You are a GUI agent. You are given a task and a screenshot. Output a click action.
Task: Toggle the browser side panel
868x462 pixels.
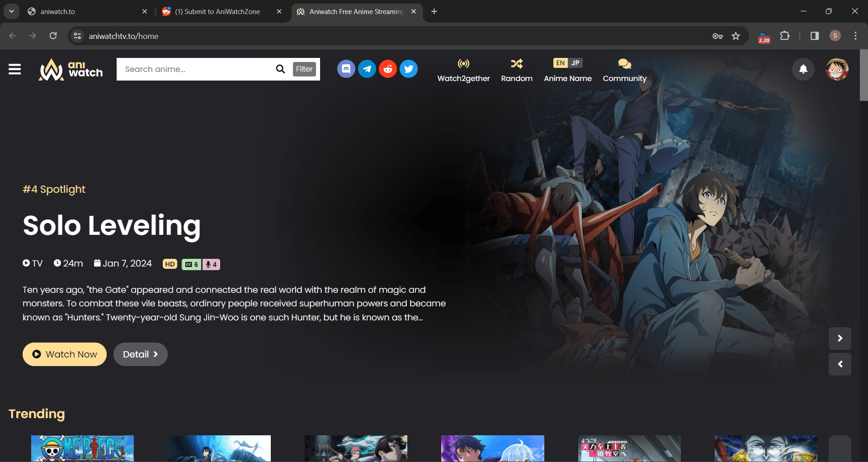[x=815, y=36]
